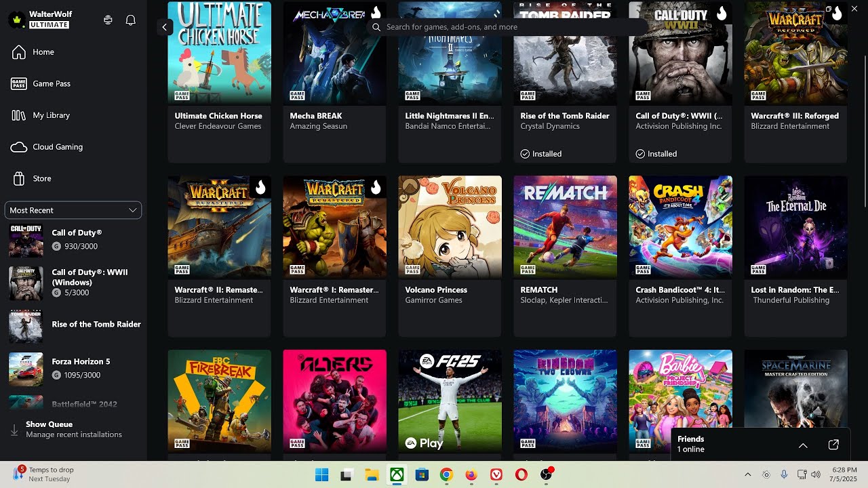Open the Kingdom Two Crowns game cover

565,401
